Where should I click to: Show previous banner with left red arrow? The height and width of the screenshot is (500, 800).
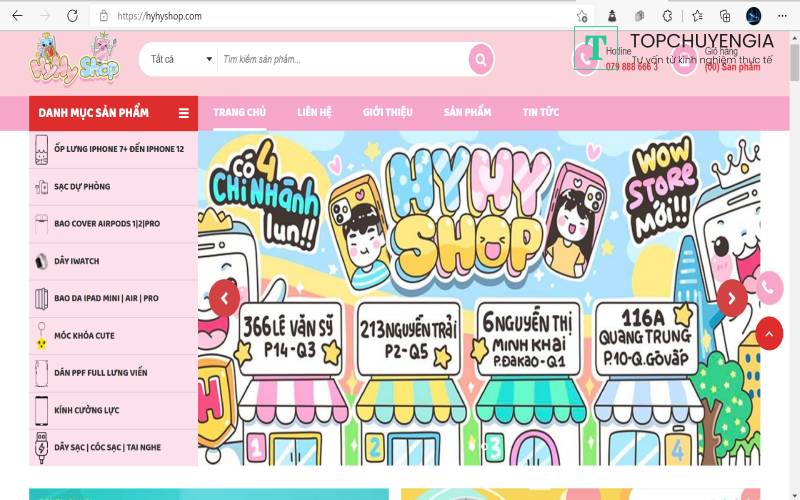[x=224, y=298]
